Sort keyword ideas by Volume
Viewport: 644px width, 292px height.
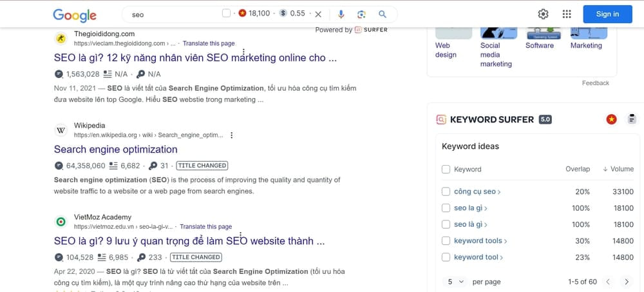pos(618,169)
